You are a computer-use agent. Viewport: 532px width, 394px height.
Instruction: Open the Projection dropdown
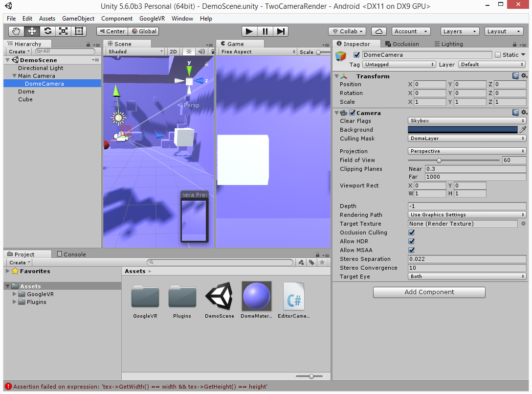click(467, 151)
